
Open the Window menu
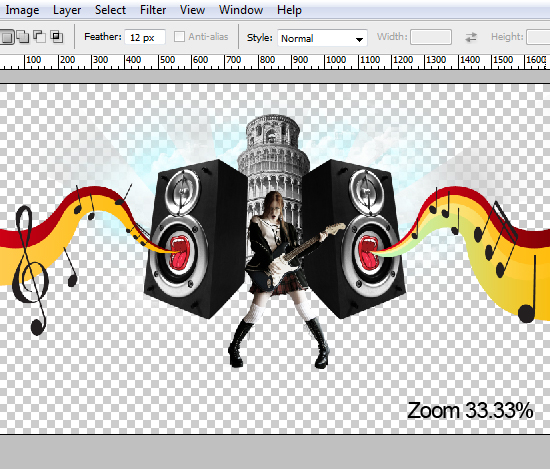point(241,10)
